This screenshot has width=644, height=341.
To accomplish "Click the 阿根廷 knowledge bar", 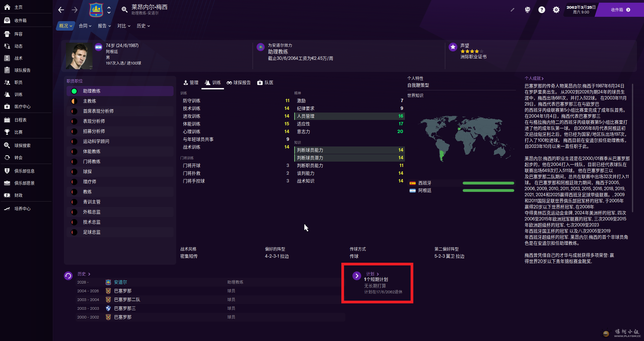I will point(488,190).
